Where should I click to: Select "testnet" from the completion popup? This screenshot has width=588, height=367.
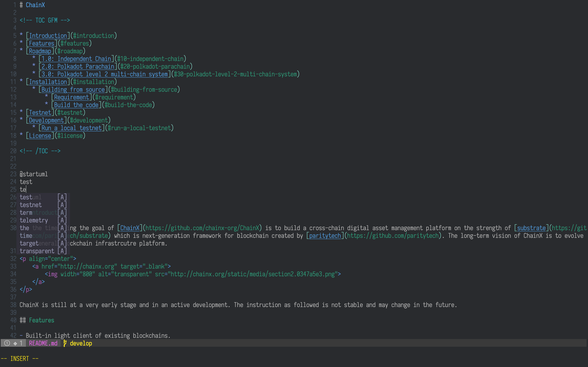pos(31,205)
